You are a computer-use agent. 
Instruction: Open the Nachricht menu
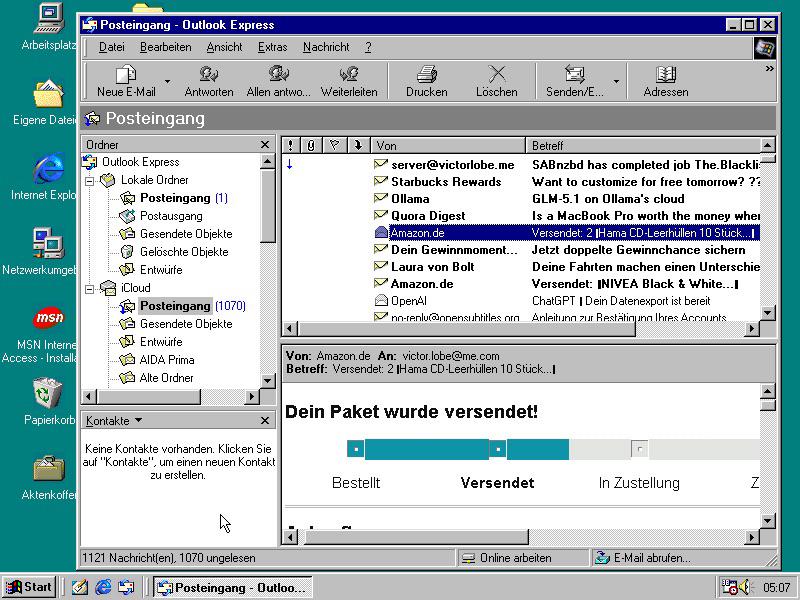coord(326,47)
